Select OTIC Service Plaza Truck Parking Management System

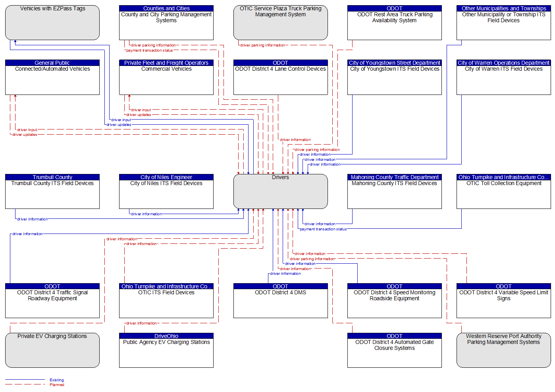coord(280,23)
